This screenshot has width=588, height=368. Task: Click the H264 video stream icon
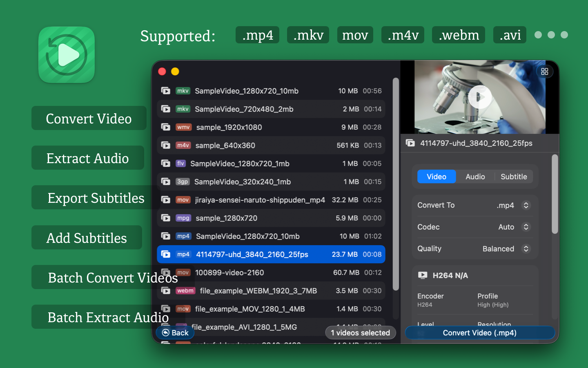coord(423,276)
